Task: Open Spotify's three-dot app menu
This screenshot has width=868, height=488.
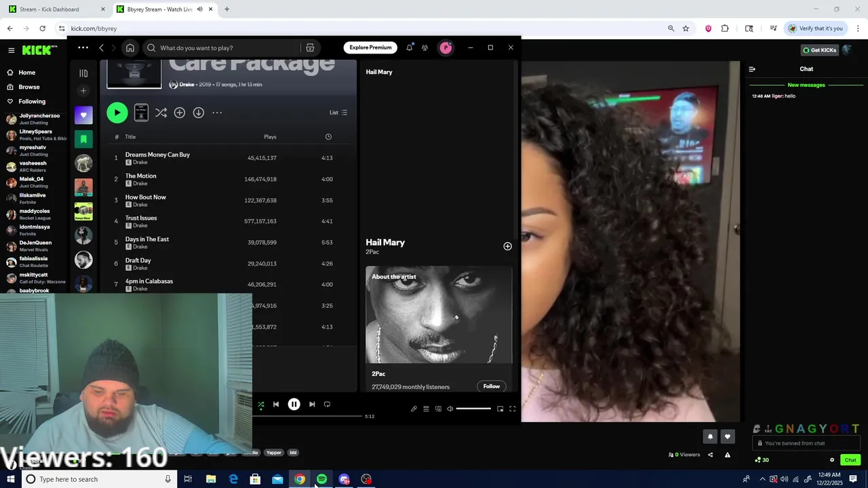Action: [83, 47]
